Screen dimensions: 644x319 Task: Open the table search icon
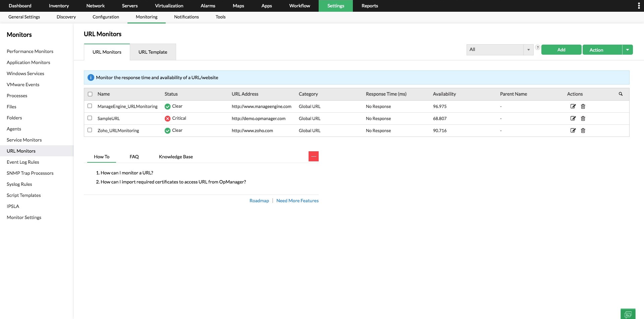pyautogui.click(x=621, y=94)
